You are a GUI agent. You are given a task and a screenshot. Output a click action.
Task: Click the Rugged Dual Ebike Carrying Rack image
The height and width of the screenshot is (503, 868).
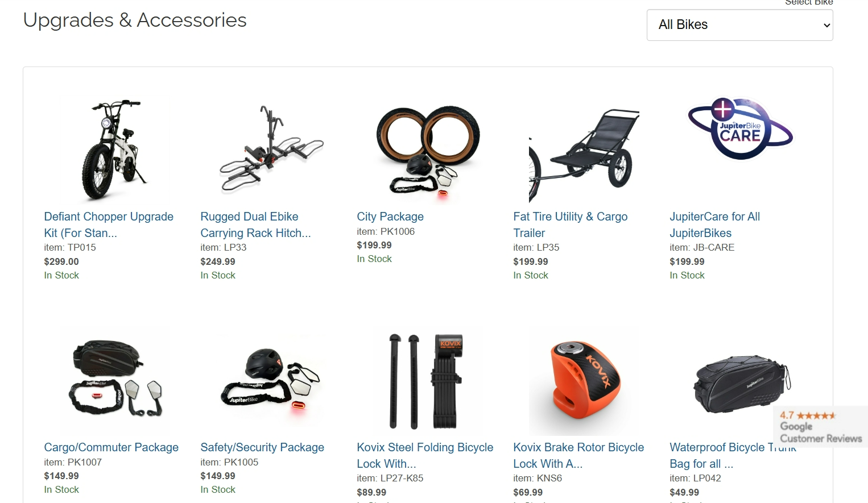point(271,150)
